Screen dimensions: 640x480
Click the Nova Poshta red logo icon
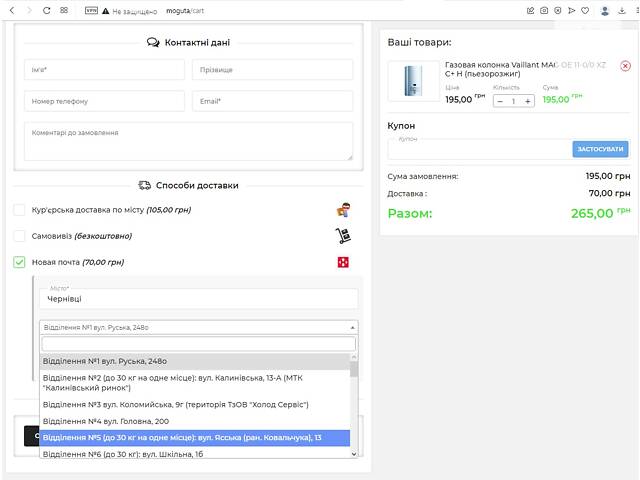coord(343,262)
